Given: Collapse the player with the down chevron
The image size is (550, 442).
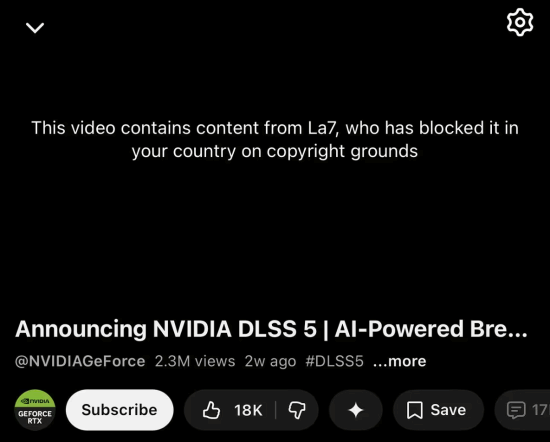Looking at the screenshot, I should click(35, 28).
